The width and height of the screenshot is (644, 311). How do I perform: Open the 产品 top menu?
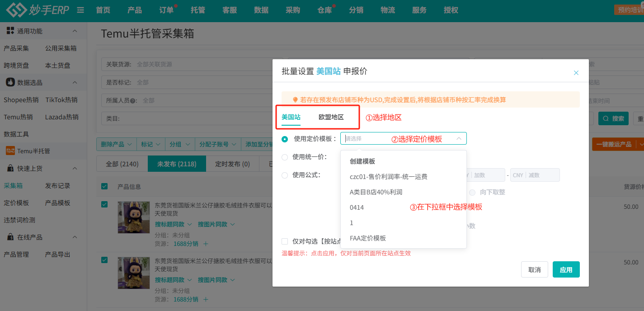coord(135,10)
